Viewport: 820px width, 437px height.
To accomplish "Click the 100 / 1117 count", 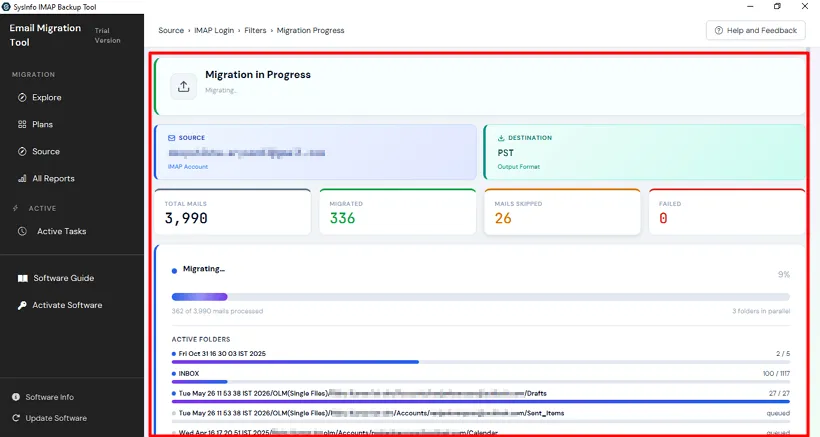I will 776,374.
